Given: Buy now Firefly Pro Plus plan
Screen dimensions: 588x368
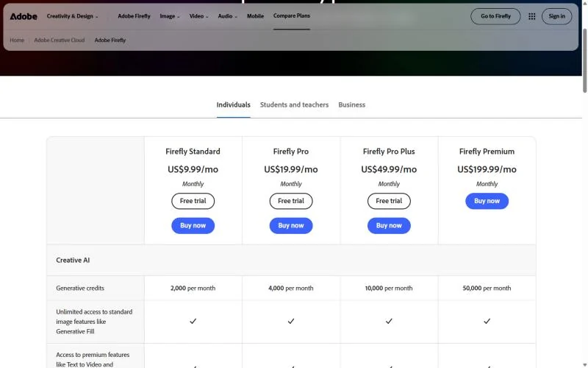Looking at the screenshot, I should [389, 226].
